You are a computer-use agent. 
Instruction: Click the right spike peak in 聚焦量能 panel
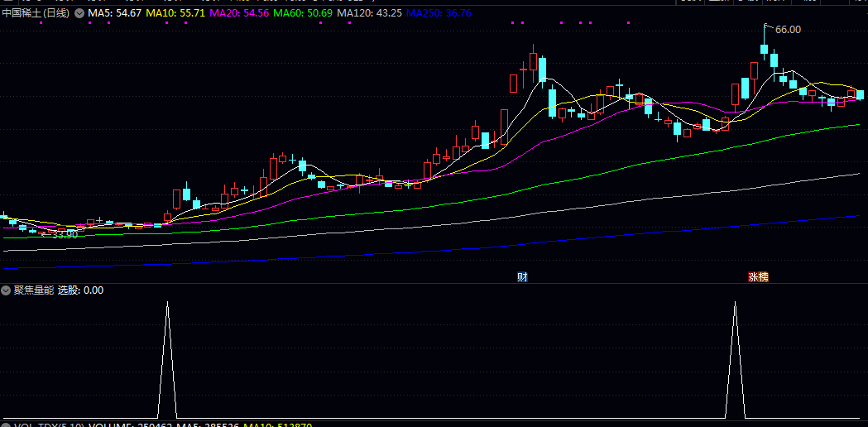point(735,304)
